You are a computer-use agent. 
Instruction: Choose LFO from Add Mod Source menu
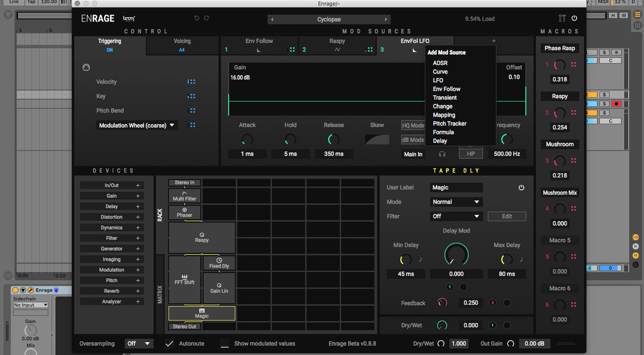[438, 80]
